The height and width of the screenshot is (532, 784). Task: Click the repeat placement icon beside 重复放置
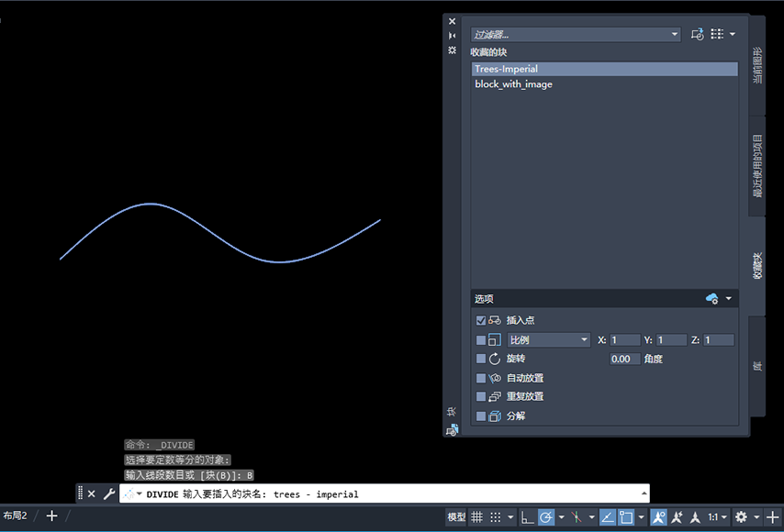click(x=495, y=396)
